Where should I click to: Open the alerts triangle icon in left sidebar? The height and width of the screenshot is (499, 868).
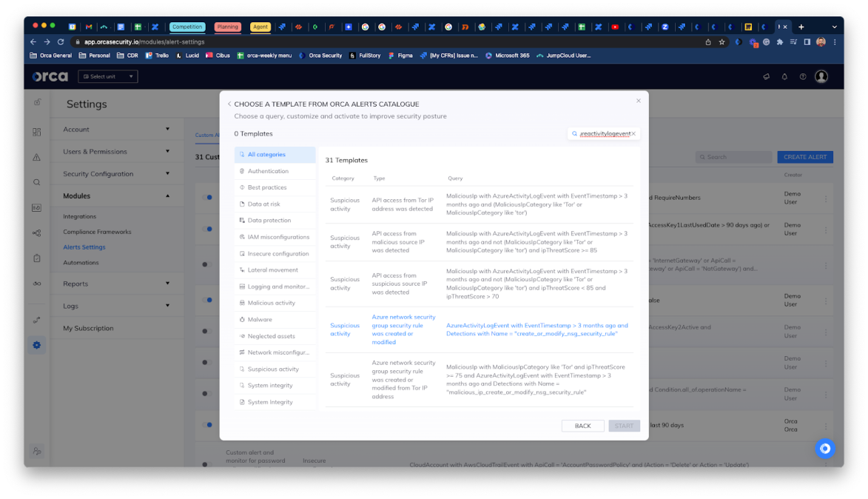click(36, 157)
